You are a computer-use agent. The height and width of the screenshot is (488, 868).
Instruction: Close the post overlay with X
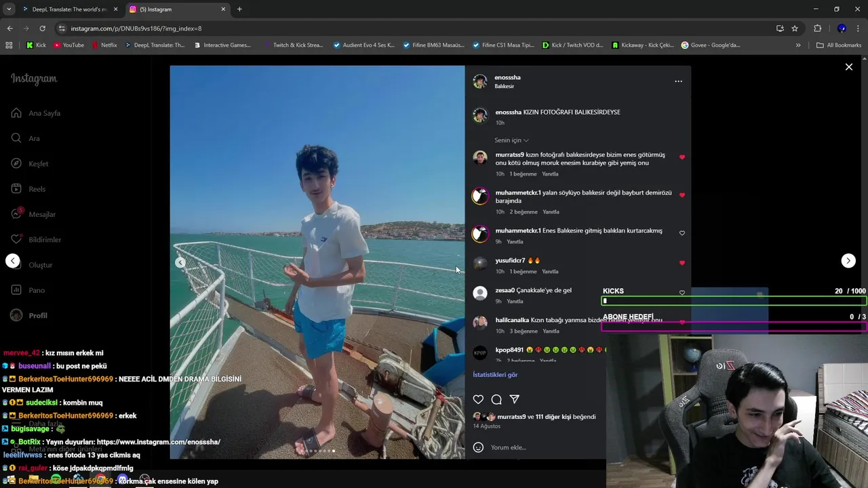848,67
